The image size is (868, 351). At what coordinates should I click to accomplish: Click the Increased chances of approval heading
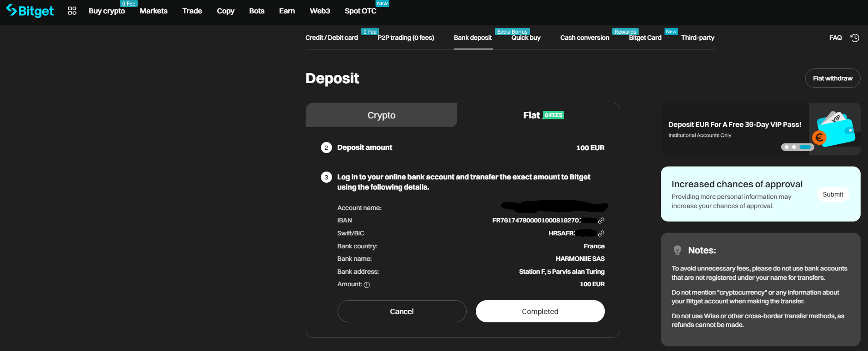point(737,184)
